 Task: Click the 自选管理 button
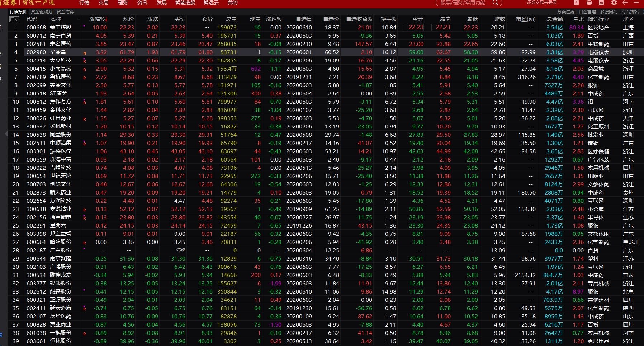(587, 12)
